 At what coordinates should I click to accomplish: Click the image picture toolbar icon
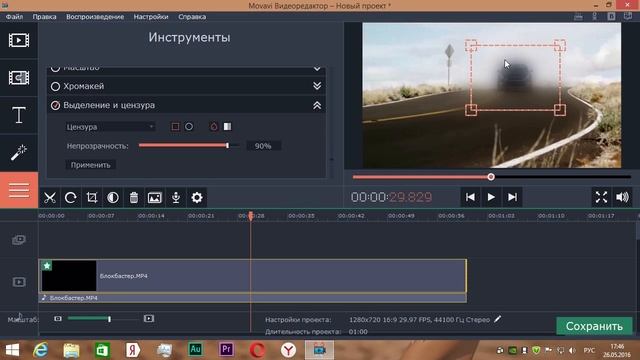(x=155, y=198)
